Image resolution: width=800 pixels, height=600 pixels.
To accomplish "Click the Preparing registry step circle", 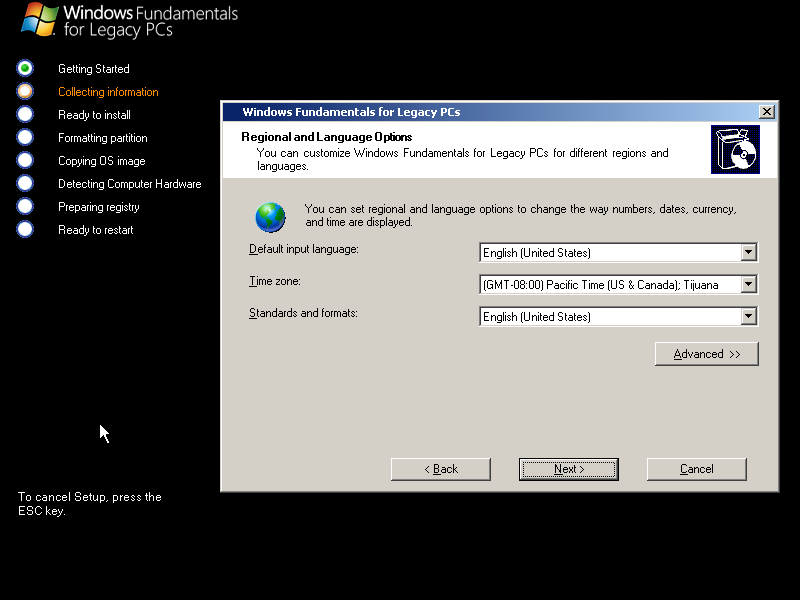I will tap(24, 206).
